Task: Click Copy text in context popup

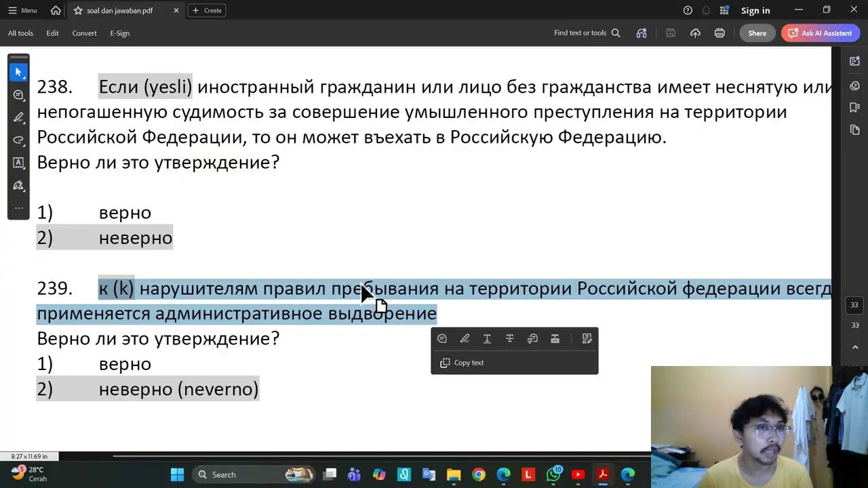Action: pyautogui.click(x=462, y=363)
